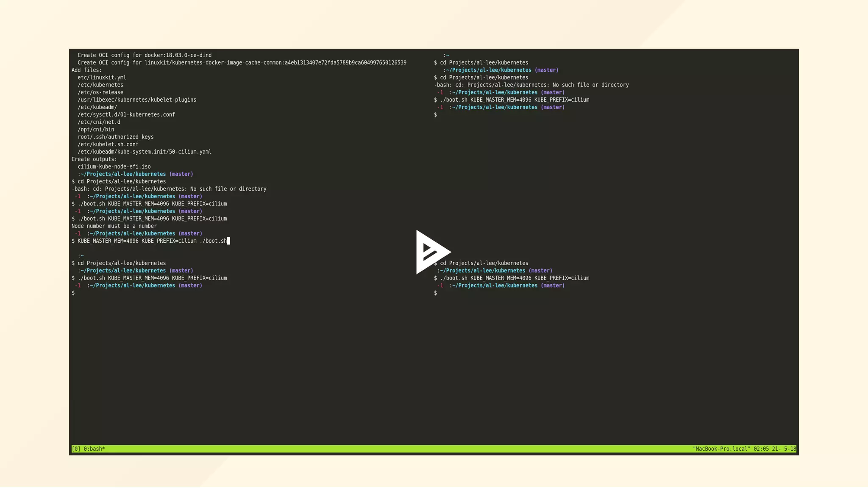Image resolution: width=868 pixels, height=488 pixels.
Task: Click the empty prompt in bottom-right pane
Action: click(435, 293)
